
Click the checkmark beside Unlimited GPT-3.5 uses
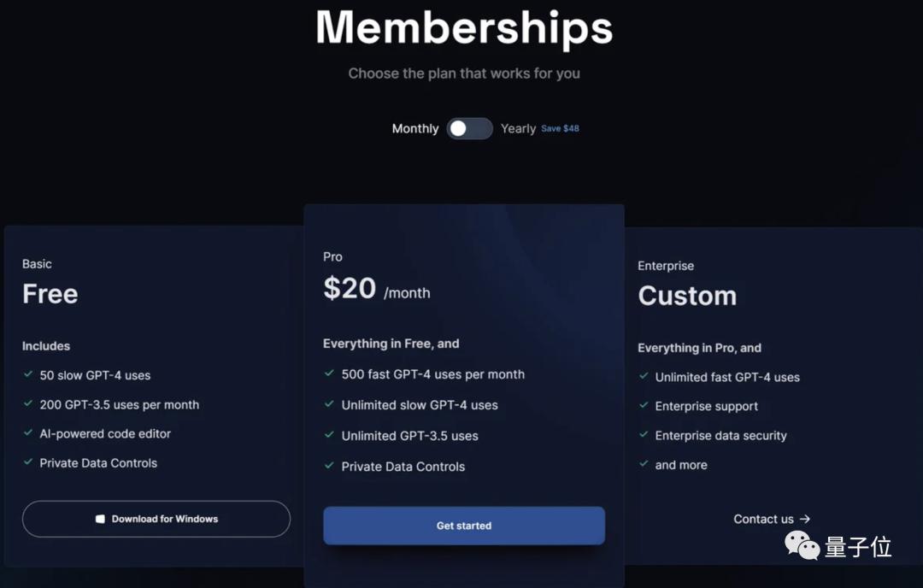[329, 435]
